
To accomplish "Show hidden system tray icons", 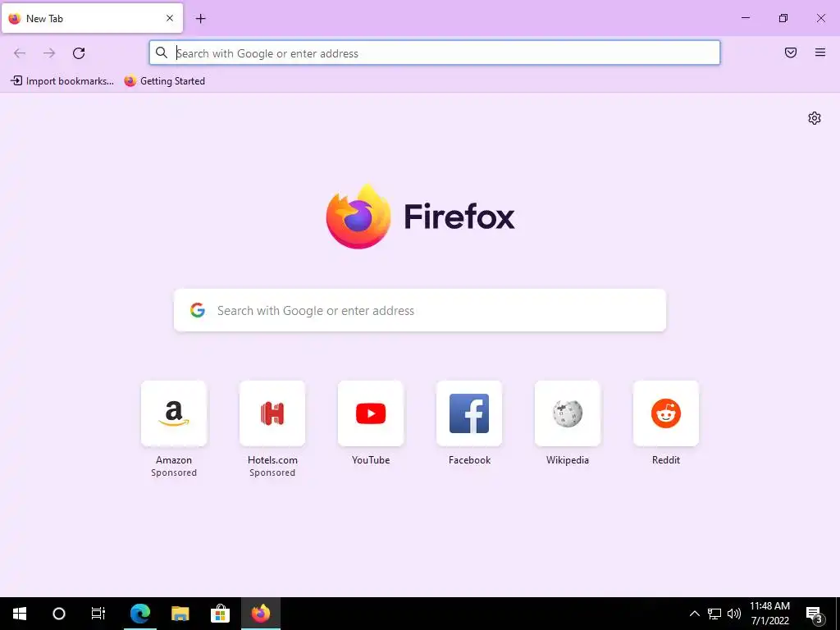I will [x=694, y=614].
